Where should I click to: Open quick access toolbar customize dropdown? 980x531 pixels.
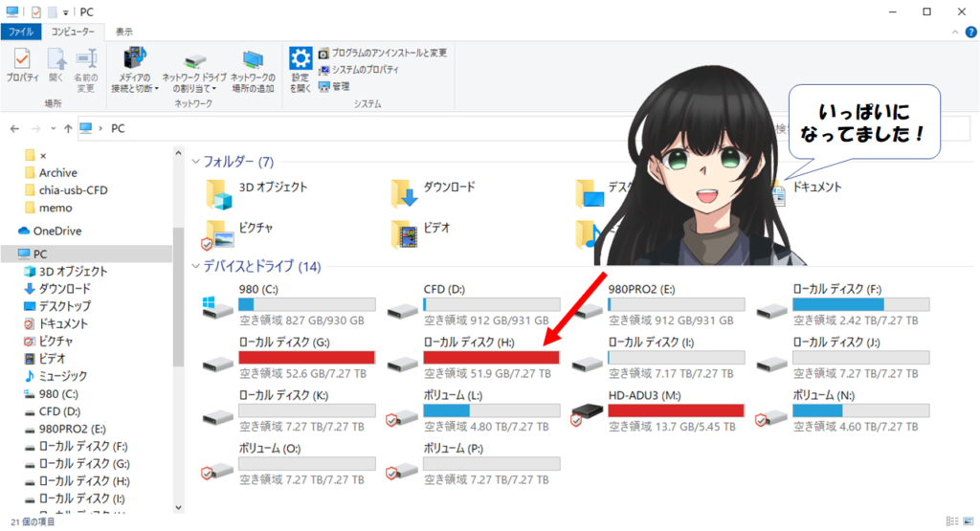pyautogui.click(x=66, y=11)
